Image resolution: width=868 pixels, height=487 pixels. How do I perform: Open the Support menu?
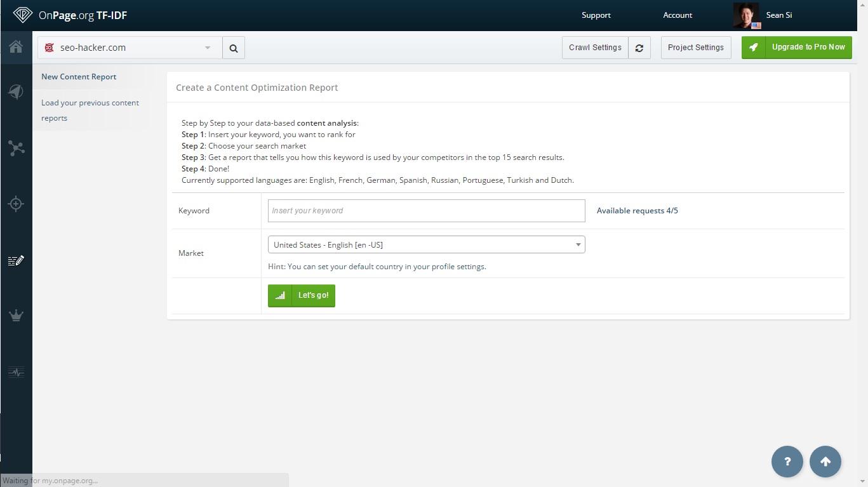click(x=596, y=15)
